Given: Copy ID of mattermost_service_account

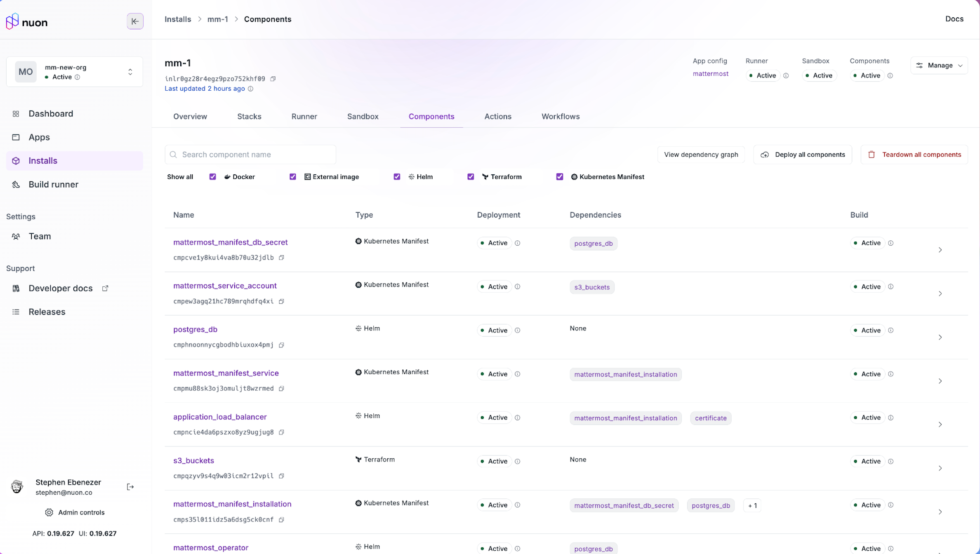Looking at the screenshot, I should coord(281,301).
